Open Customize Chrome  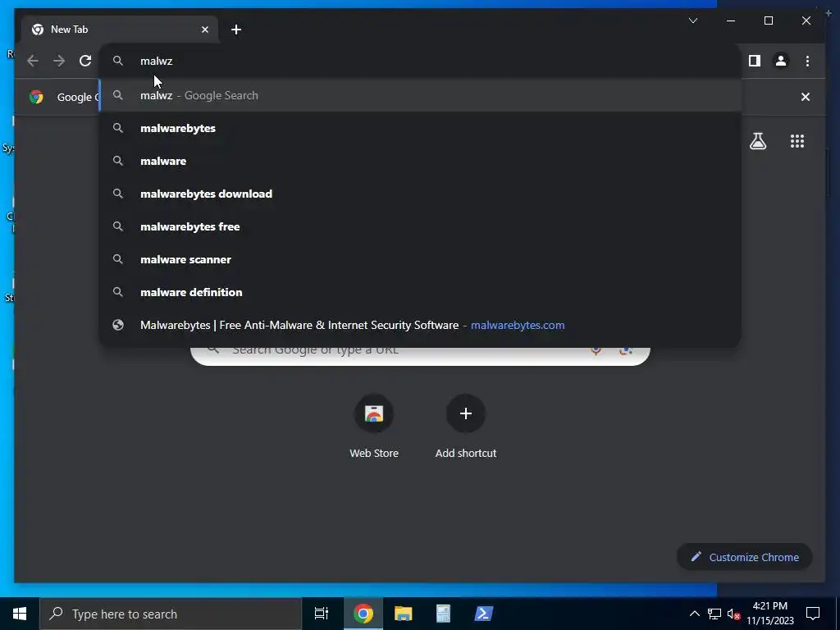click(745, 557)
